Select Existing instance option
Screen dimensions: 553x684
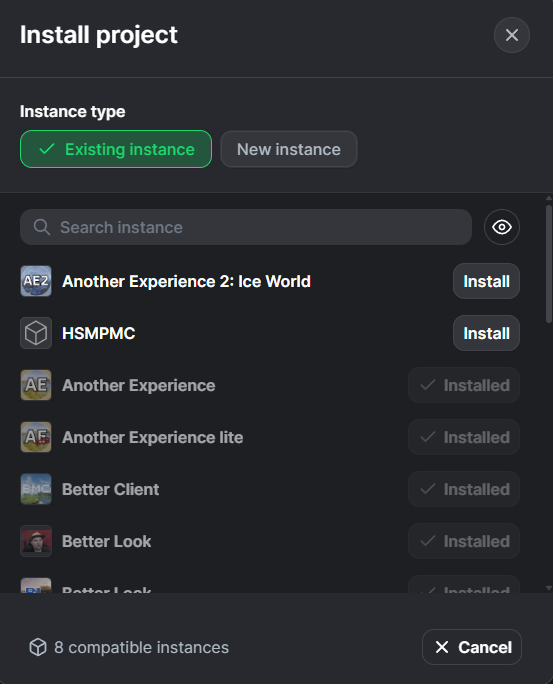pos(116,149)
